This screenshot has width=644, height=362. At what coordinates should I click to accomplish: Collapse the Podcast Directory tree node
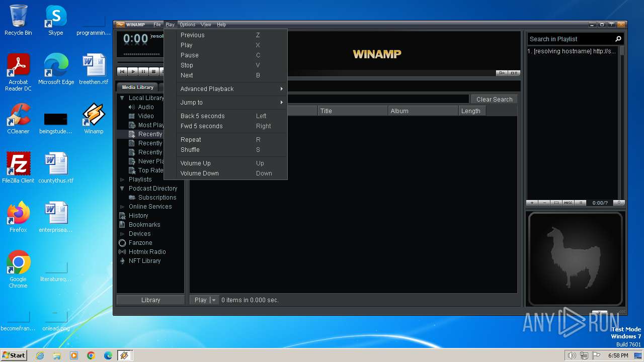click(x=122, y=189)
